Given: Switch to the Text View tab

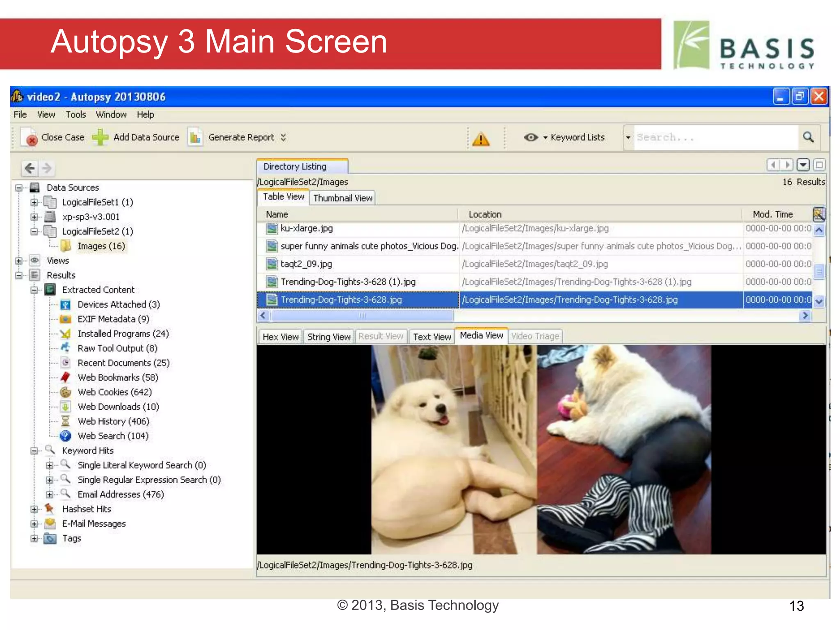Looking at the screenshot, I should tap(432, 337).
